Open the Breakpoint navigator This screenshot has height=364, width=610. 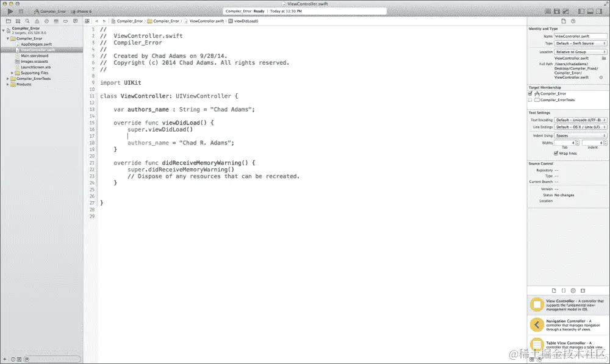66,21
